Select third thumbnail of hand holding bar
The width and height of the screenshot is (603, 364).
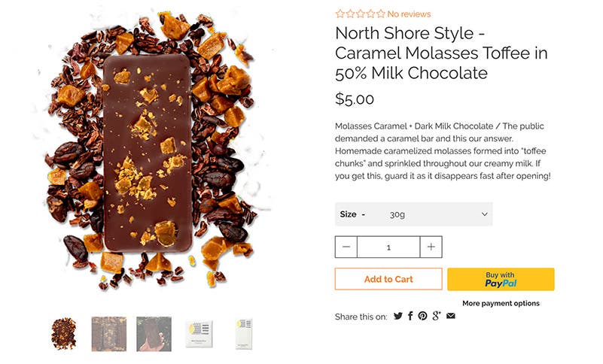(x=154, y=333)
